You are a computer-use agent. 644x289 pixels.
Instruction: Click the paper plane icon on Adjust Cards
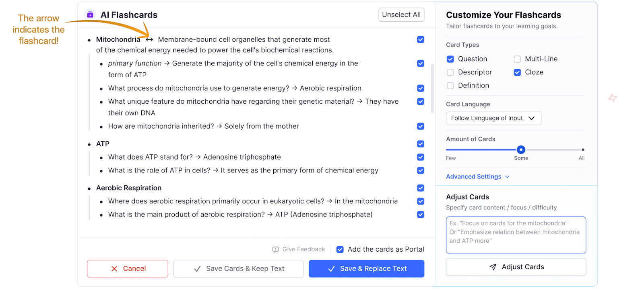pyautogui.click(x=493, y=267)
